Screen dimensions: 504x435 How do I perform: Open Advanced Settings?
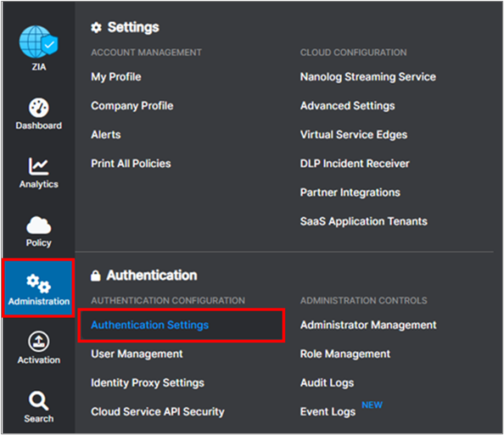(348, 106)
